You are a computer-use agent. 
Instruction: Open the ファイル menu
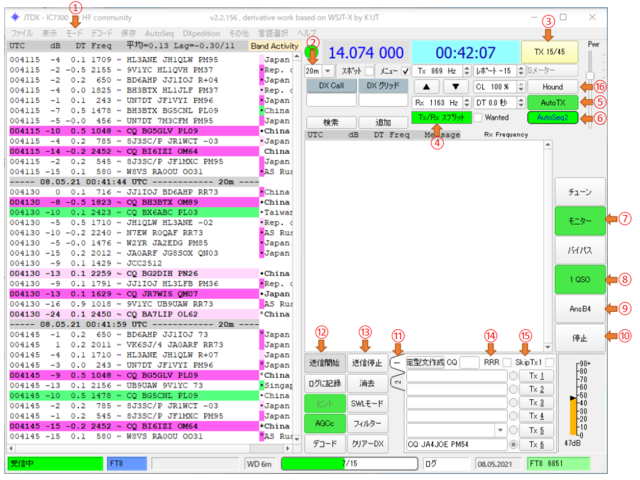click(x=22, y=33)
